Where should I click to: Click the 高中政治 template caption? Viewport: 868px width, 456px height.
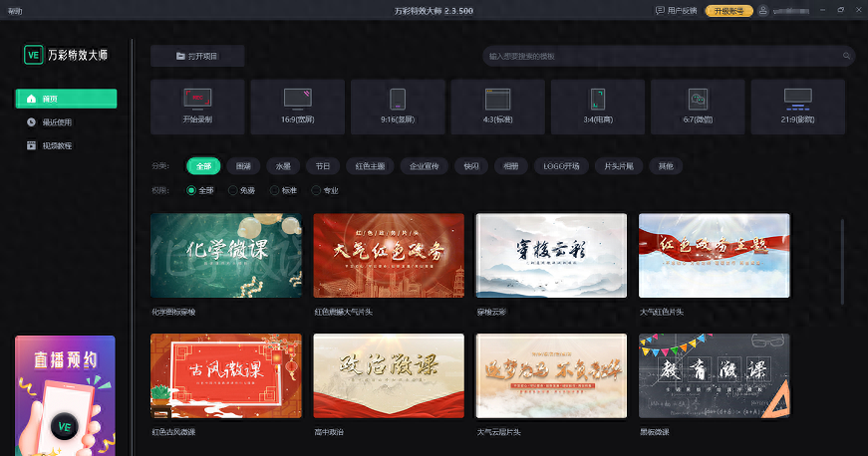click(329, 432)
